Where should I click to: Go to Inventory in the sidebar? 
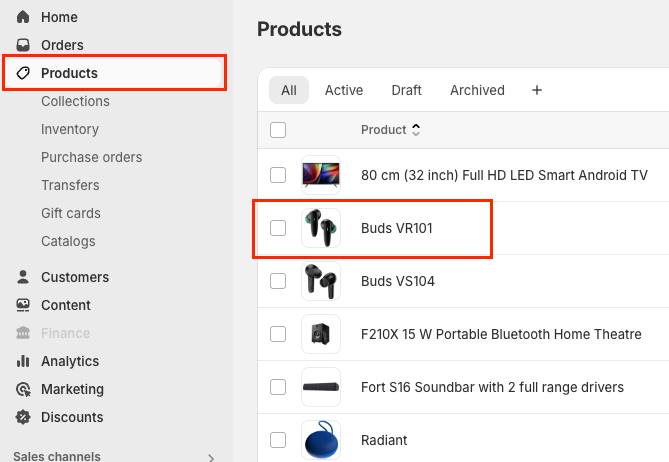click(x=70, y=129)
